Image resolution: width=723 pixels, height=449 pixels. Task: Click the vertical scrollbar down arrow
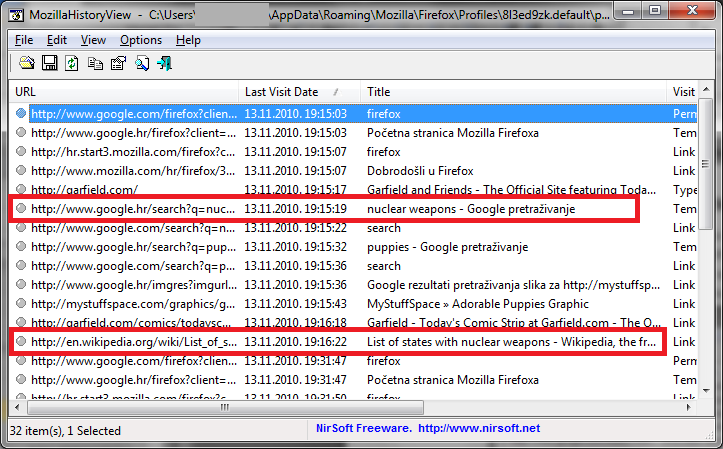705,390
